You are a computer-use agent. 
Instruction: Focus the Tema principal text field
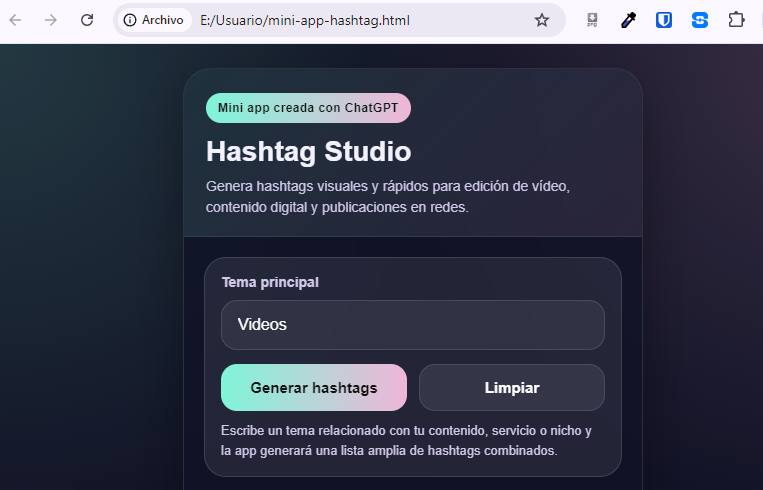pyautogui.click(x=412, y=325)
